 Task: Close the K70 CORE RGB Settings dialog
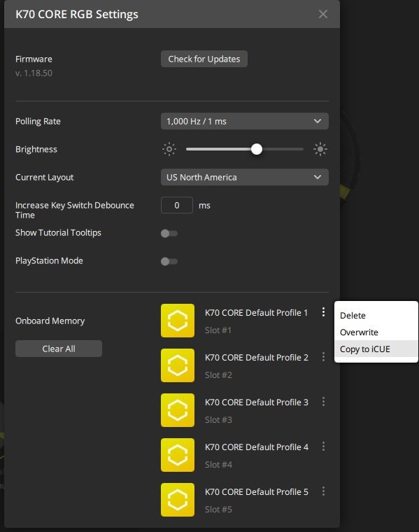[x=323, y=14]
